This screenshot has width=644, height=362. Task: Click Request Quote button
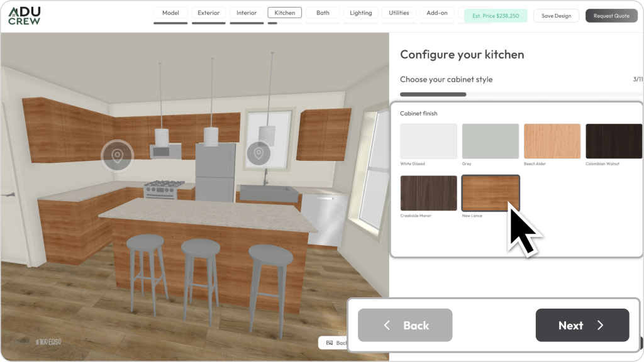[x=611, y=16]
